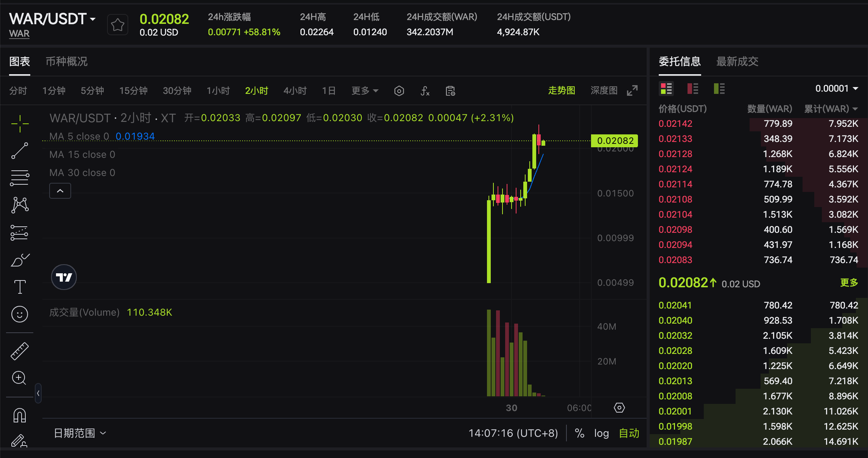Image resolution: width=868 pixels, height=458 pixels.
Task: Open the 0.00001 precision dropdown
Action: [x=837, y=88]
